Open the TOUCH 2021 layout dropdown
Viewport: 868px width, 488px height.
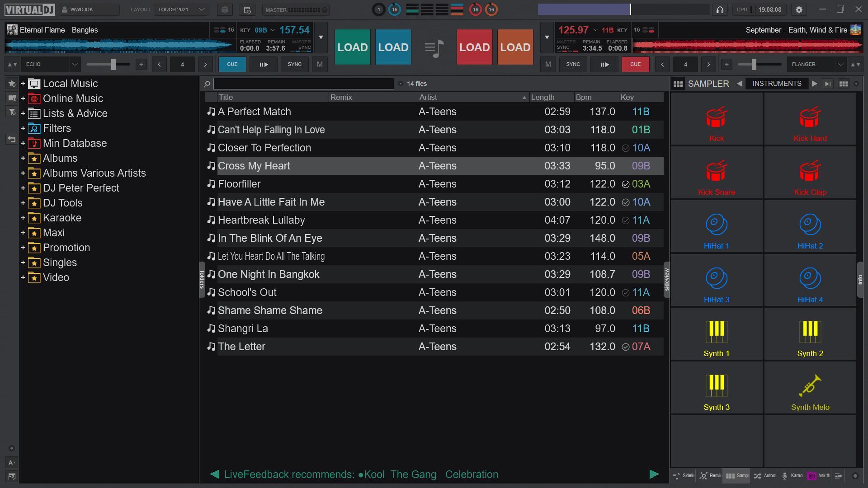pyautogui.click(x=181, y=9)
